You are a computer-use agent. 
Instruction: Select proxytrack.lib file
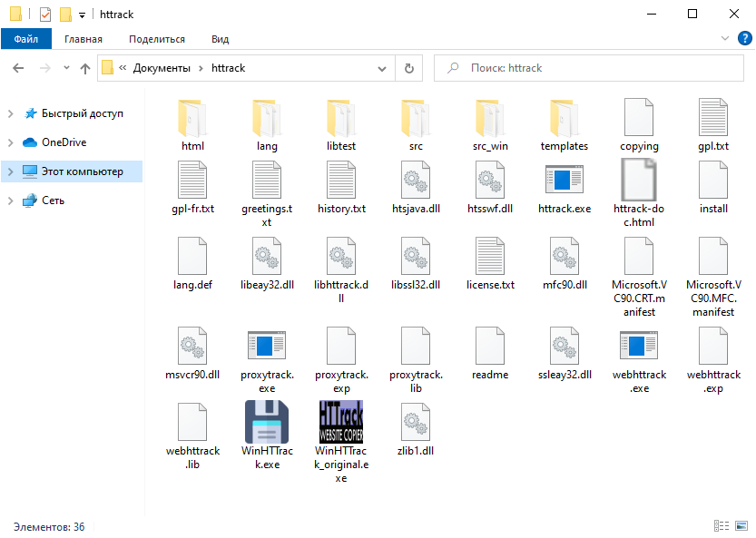pos(415,360)
